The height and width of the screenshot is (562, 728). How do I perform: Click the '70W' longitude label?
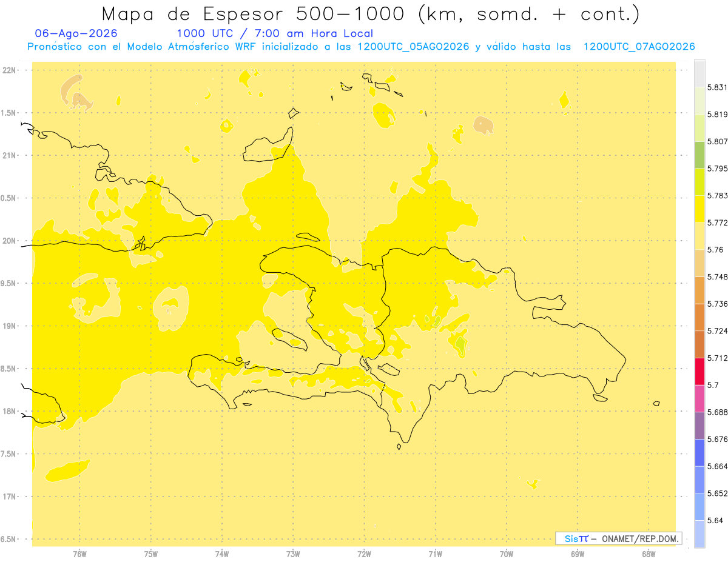[507, 554]
